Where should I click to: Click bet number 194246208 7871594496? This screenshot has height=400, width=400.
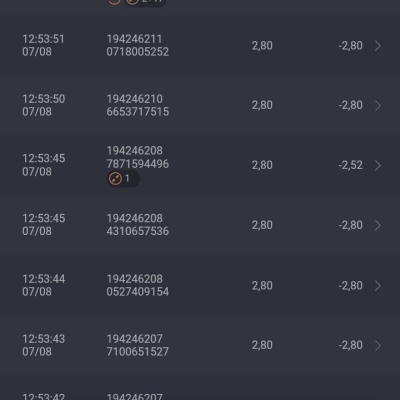(138, 157)
